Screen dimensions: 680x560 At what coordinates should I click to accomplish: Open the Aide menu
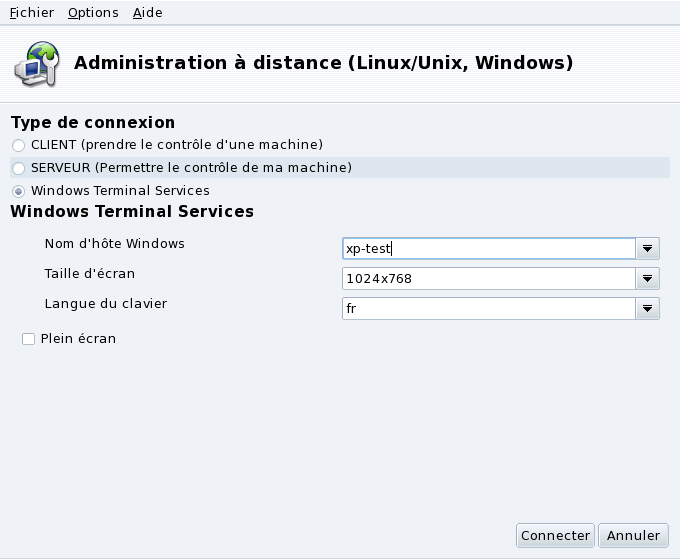(x=147, y=13)
